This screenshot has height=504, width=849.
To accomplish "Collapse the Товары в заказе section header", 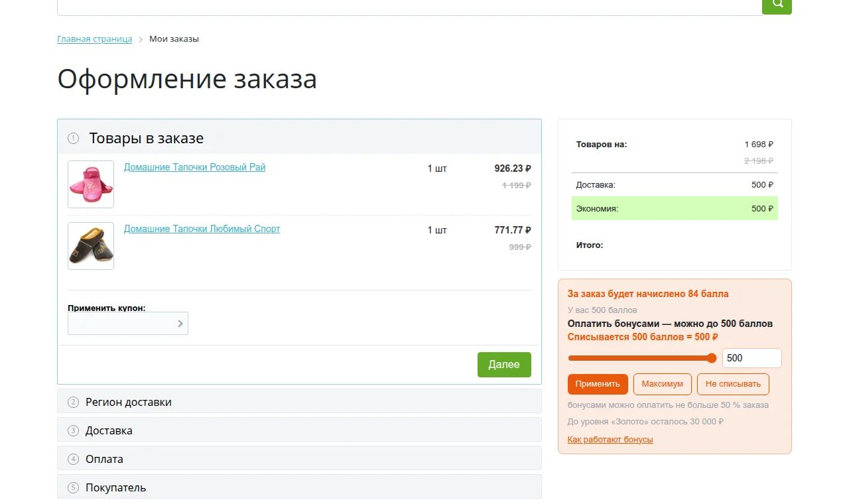I will point(299,138).
